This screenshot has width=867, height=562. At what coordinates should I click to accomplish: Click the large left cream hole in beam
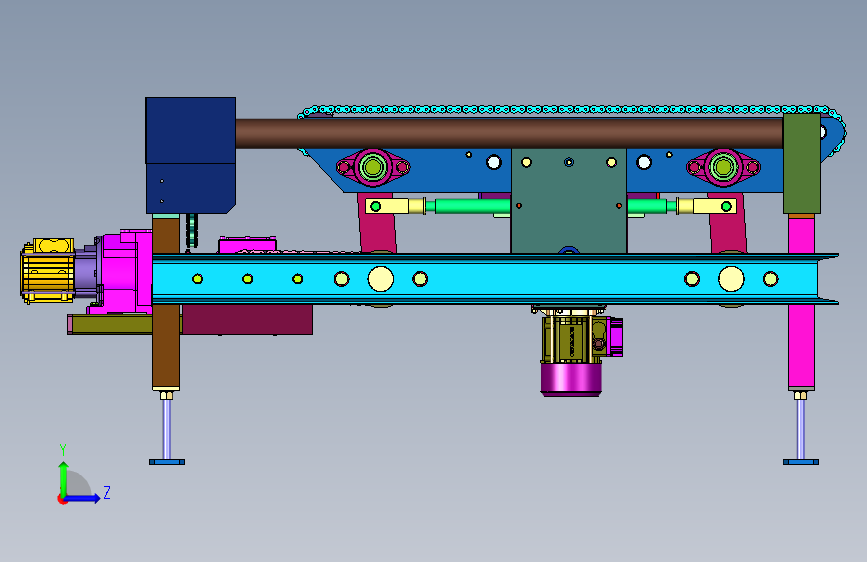click(381, 279)
